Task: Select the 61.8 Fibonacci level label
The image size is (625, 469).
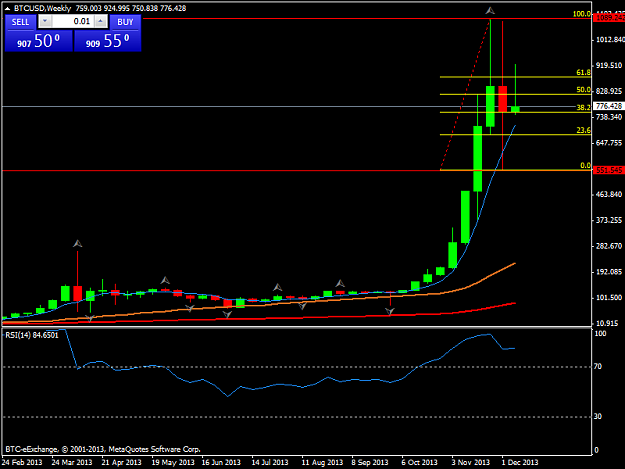Action: [584, 73]
